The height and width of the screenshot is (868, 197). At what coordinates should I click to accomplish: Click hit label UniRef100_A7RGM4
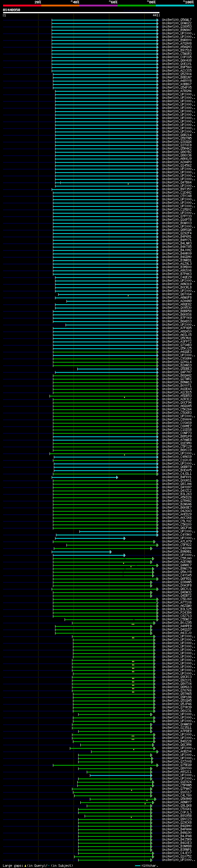tap(177, 91)
